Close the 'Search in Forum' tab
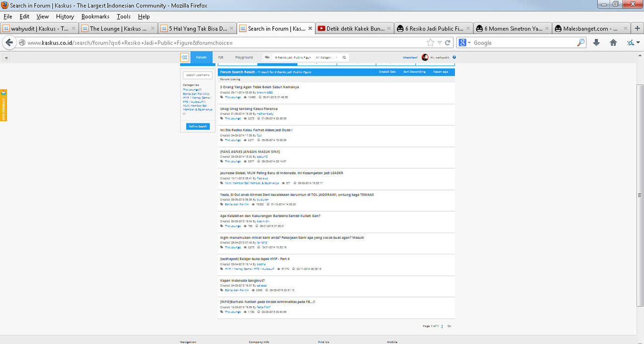 (x=309, y=29)
